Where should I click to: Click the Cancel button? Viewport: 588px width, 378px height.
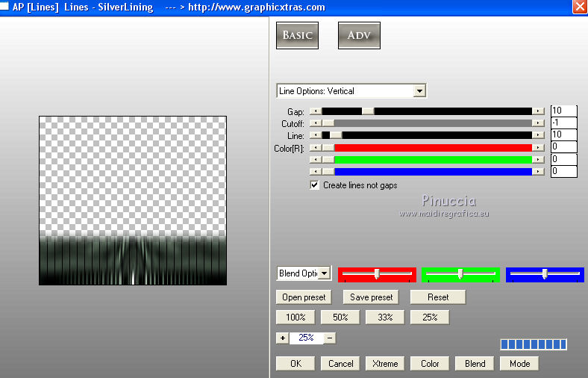click(x=340, y=363)
